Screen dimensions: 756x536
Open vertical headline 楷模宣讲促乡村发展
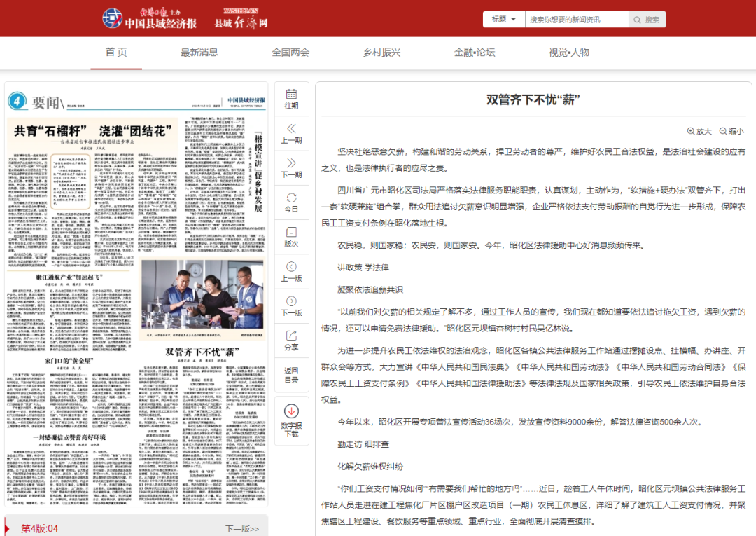pos(258,173)
